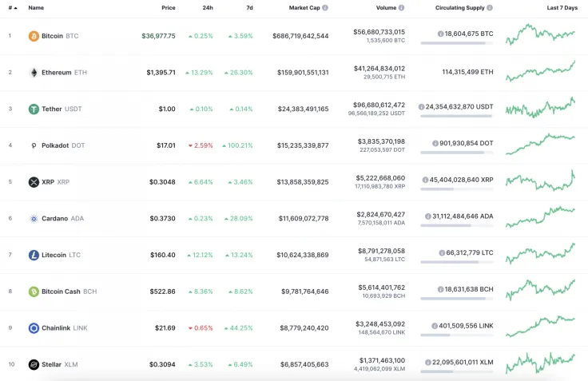Click the Stellar logo icon
Viewport: 588px width, 381px height.
(34, 364)
